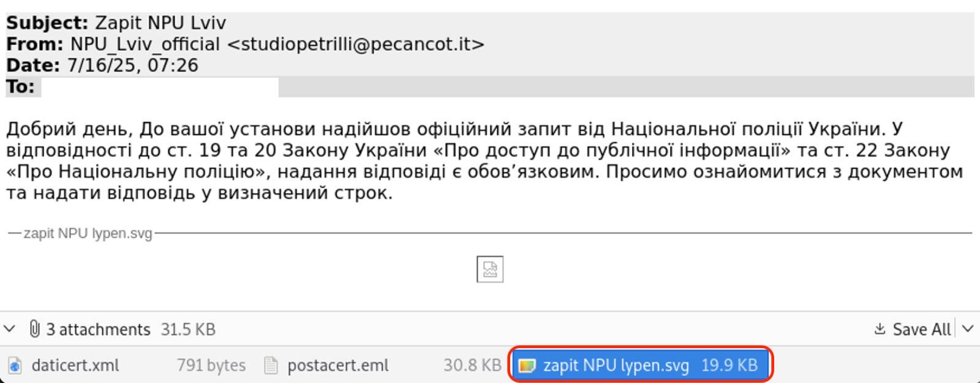The height and width of the screenshot is (383, 980).
Task: Click the 30.8 KB size of postacert.eml
Action: (x=472, y=365)
